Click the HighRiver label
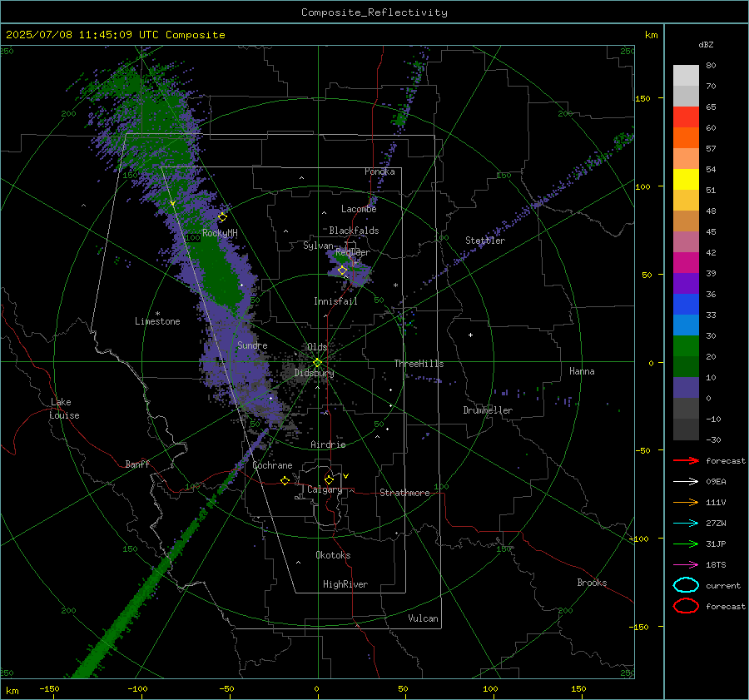This screenshot has width=749, height=700. pos(345,584)
